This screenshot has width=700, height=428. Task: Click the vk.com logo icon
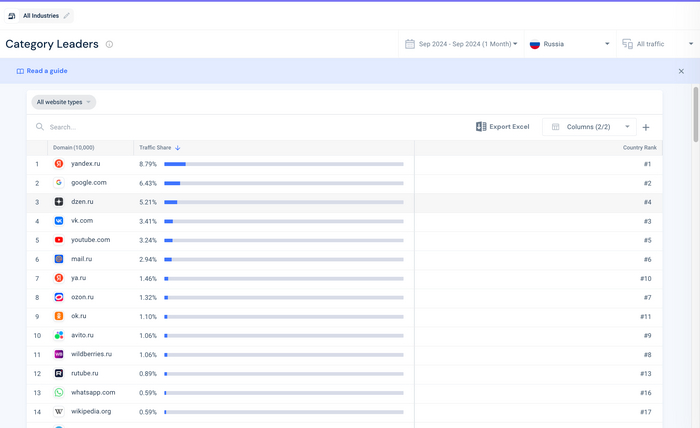click(x=59, y=221)
